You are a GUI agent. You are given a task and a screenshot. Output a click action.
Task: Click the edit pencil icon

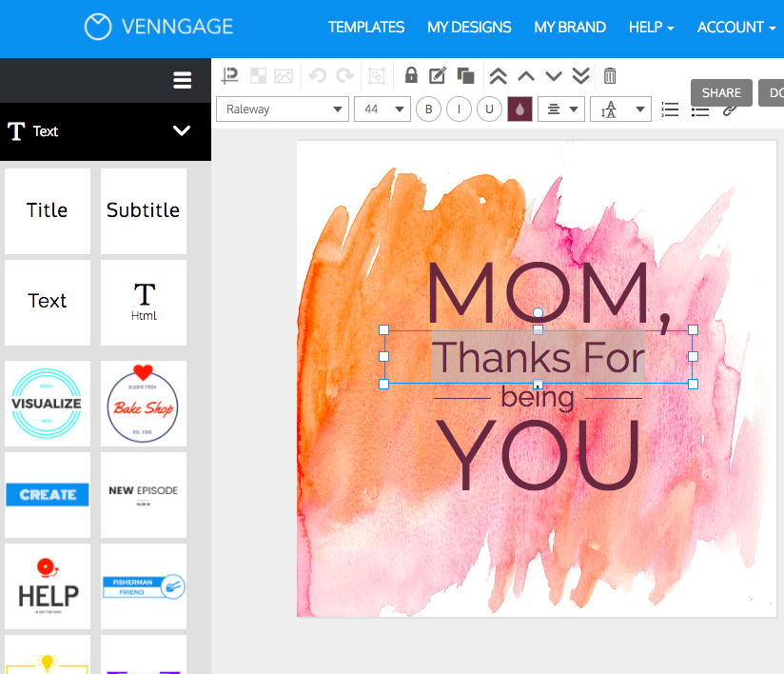[438, 75]
